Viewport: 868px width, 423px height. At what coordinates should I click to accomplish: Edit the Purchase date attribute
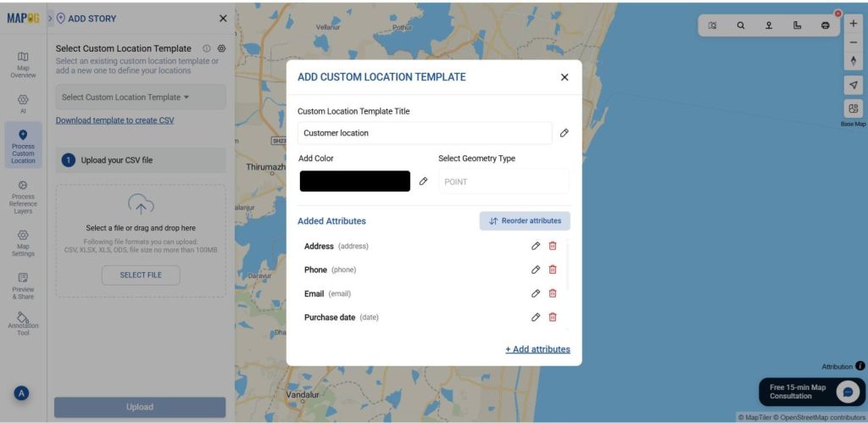[x=536, y=317]
